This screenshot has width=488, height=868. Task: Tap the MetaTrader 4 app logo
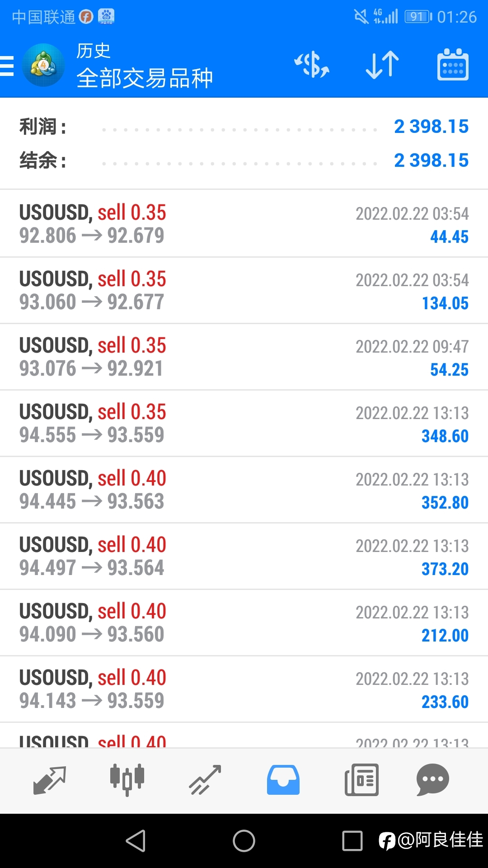tap(43, 65)
